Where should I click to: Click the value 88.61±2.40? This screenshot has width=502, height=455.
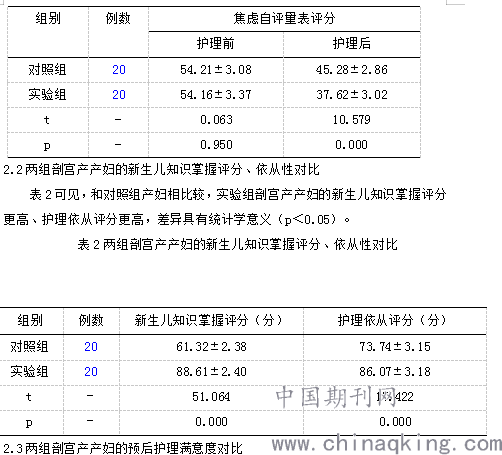pos(211,372)
